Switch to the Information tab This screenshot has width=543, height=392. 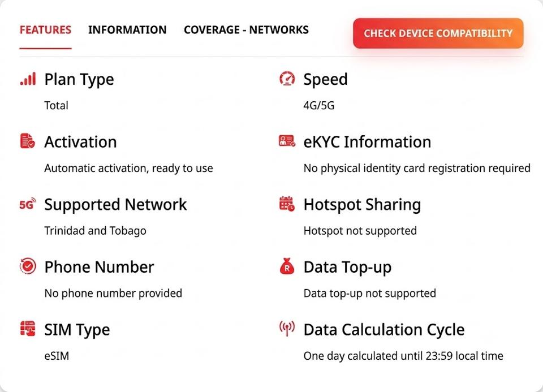coord(127,30)
